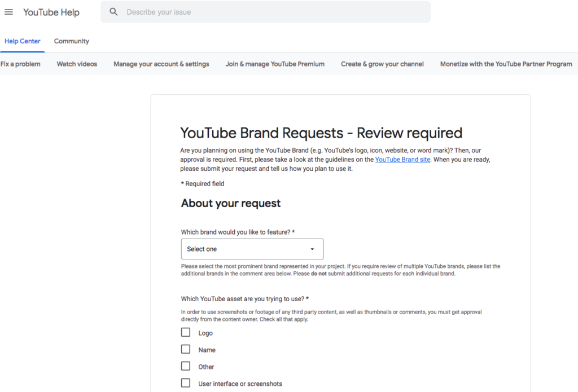Open 'Watch videos' menu item
The width and height of the screenshot is (578, 392).
point(77,64)
